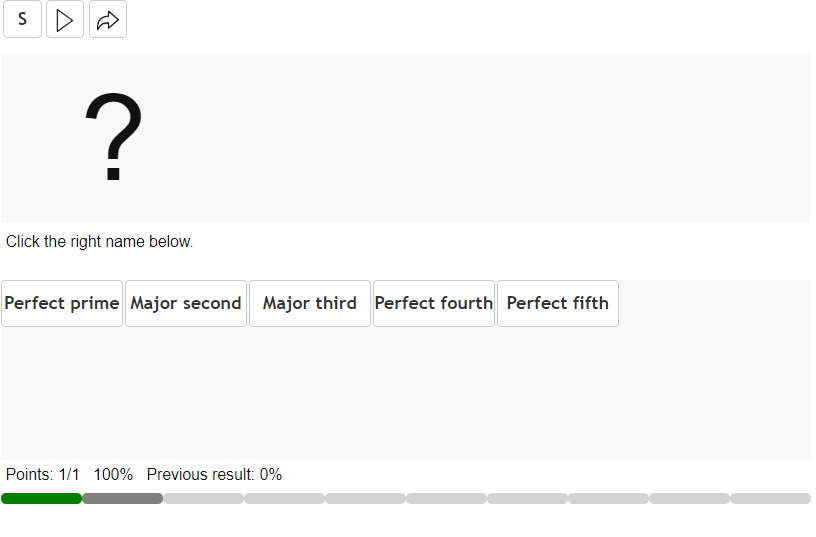Answer with Perfect fourth
Viewport: 816px width, 537px height.
coord(434,303)
